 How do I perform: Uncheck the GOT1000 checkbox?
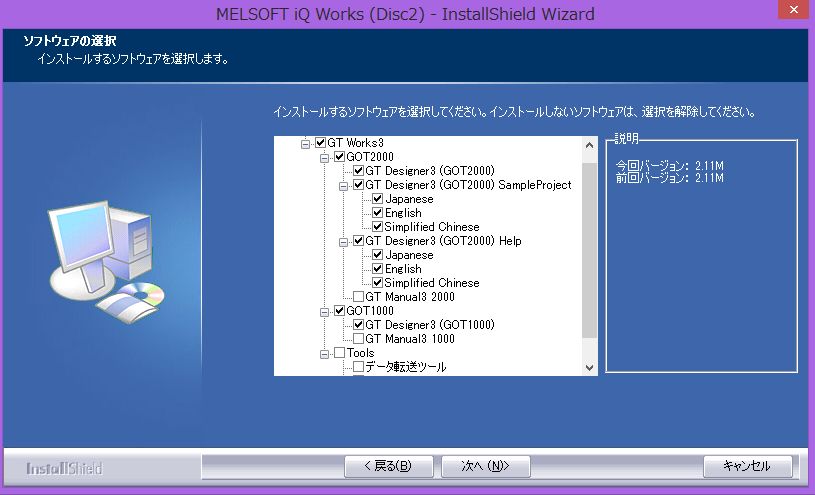(x=339, y=311)
